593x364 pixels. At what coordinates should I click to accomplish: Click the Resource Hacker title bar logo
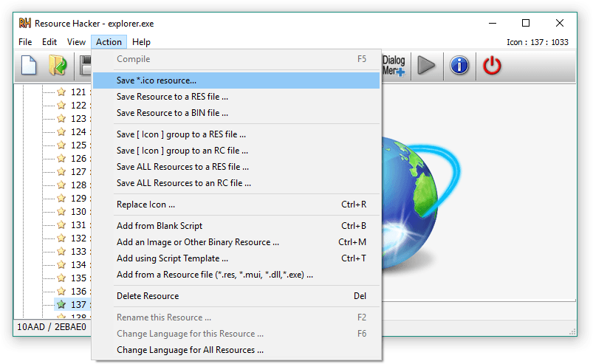point(24,23)
